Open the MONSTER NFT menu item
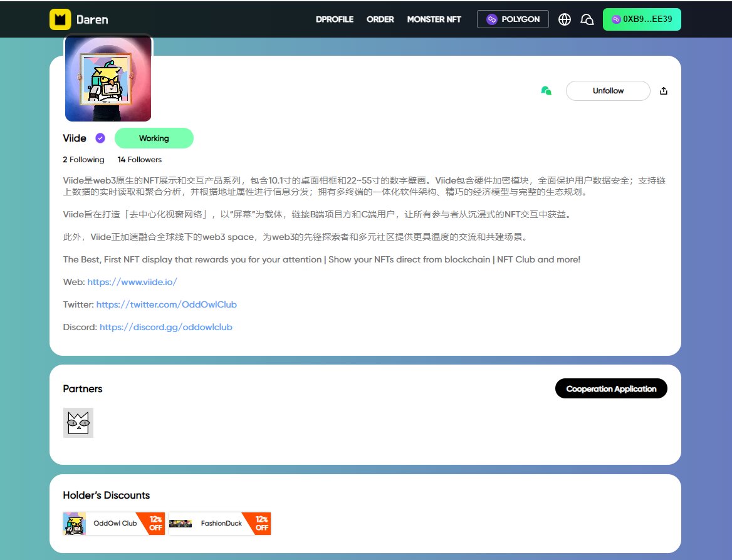 coord(434,19)
